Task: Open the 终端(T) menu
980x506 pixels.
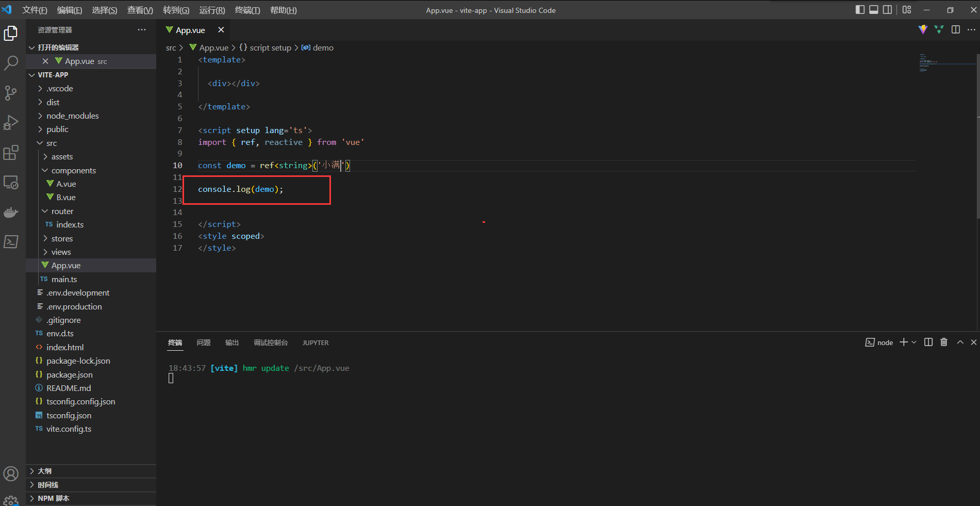Action: (247, 10)
